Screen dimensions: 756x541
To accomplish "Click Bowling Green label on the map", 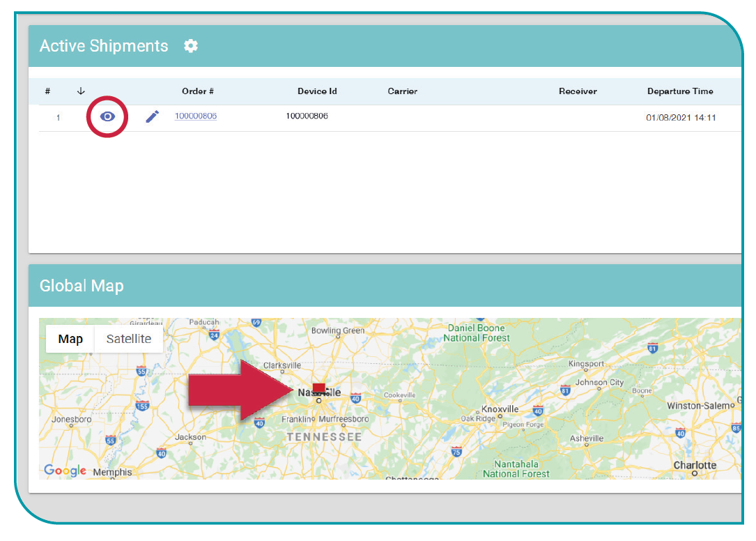I will [338, 330].
